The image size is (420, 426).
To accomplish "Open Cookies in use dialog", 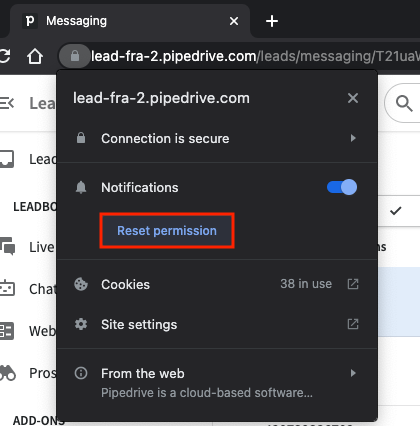I will [x=217, y=284].
